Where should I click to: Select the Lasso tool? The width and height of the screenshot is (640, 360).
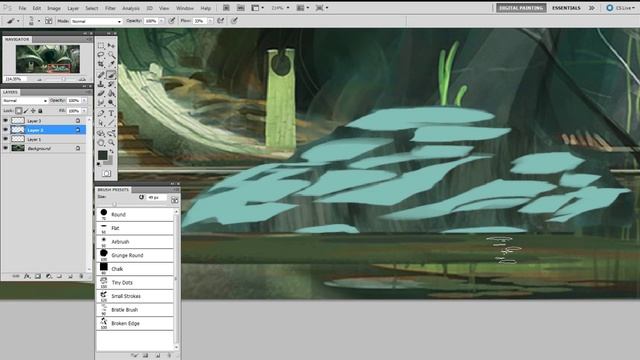[101, 55]
